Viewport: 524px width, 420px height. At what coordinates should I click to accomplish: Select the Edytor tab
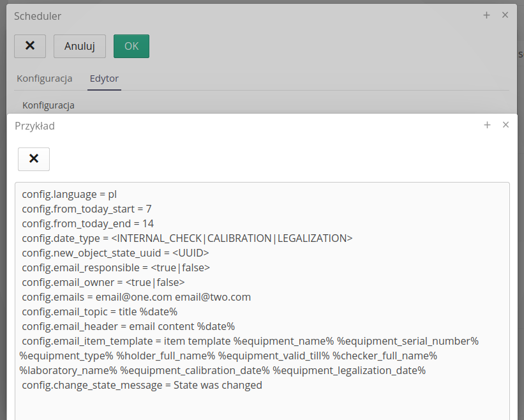(104, 79)
